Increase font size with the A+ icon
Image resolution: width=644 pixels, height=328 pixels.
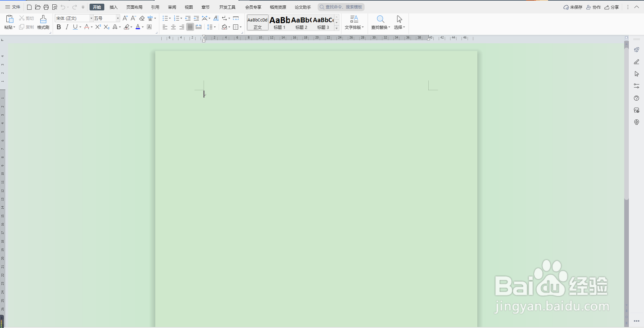[125, 18]
